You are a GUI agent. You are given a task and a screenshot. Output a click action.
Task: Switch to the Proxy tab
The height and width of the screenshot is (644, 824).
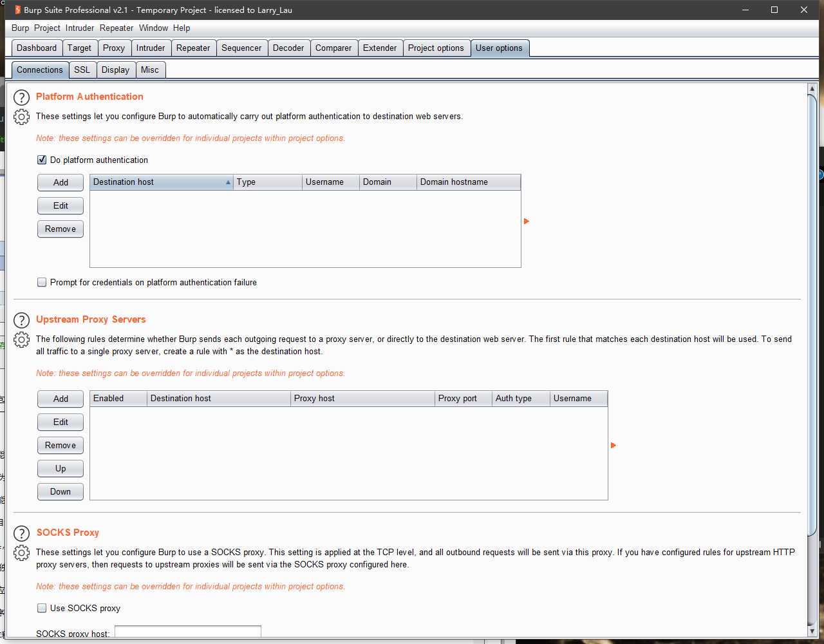[114, 48]
